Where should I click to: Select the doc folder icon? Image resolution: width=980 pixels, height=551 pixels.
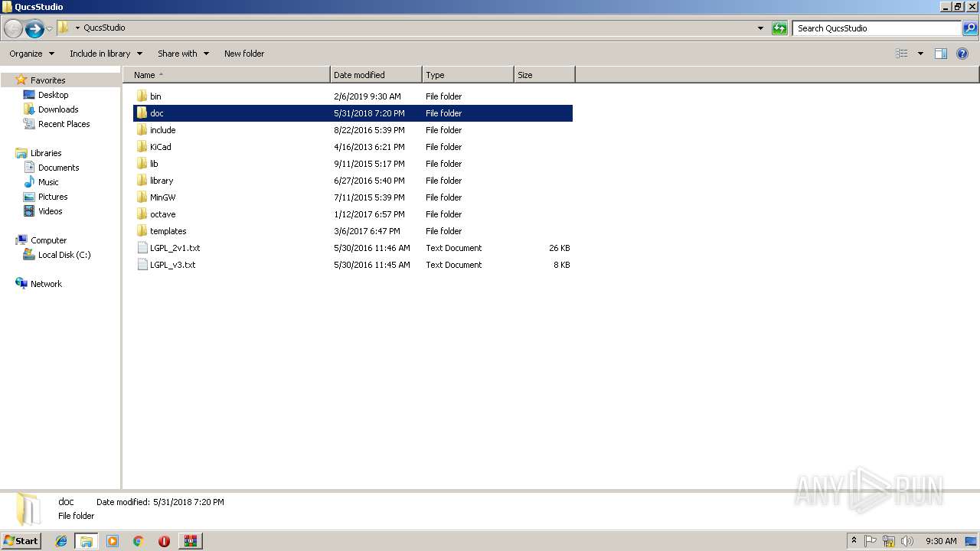pyautogui.click(x=142, y=113)
